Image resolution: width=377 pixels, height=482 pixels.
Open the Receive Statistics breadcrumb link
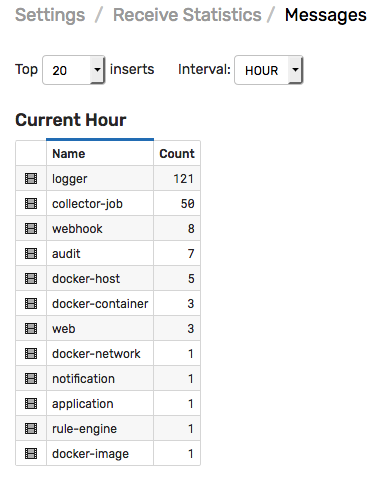click(187, 15)
